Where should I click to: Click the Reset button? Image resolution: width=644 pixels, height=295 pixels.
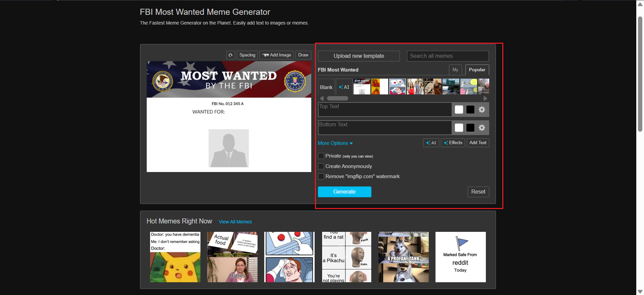coord(478,192)
